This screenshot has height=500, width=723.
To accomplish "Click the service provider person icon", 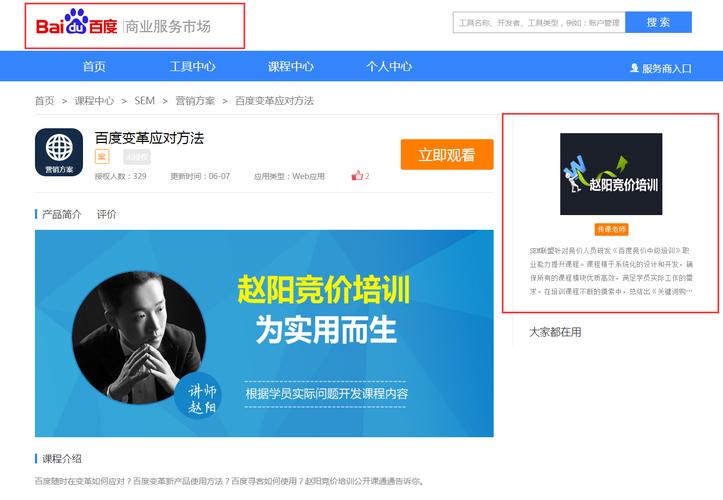I will coord(634,68).
